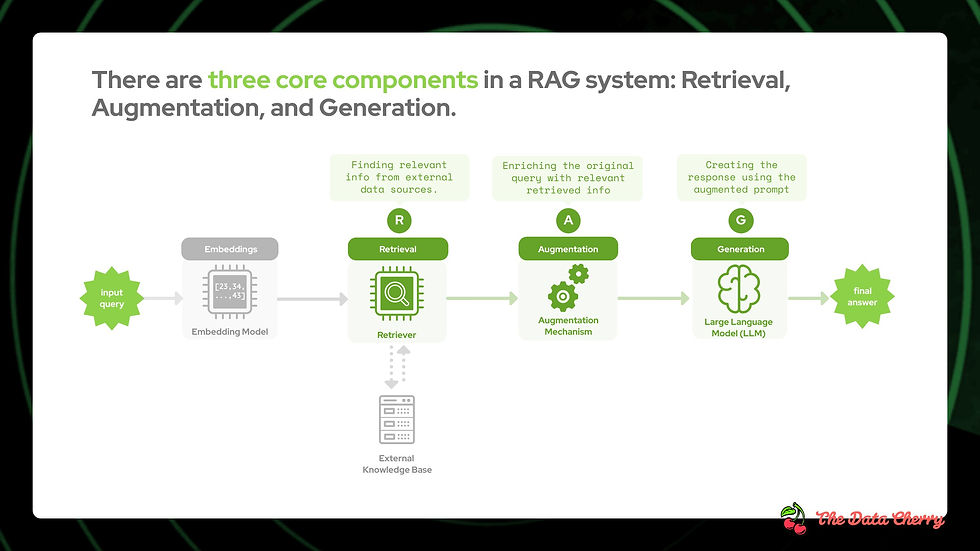Click the 'Finding relevant info from external' note
This screenshot has height=551, width=980.
coord(399,177)
